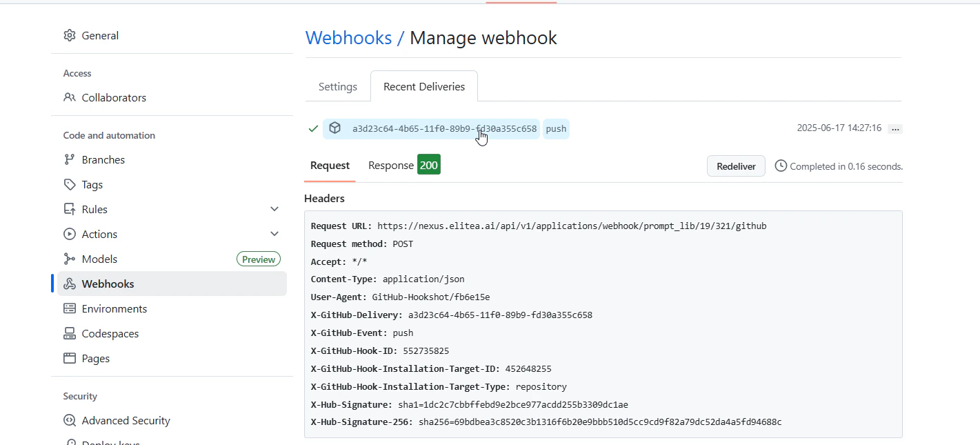Click the Redeliver button
Screen dimensions: 980x445
(x=735, y=166)
